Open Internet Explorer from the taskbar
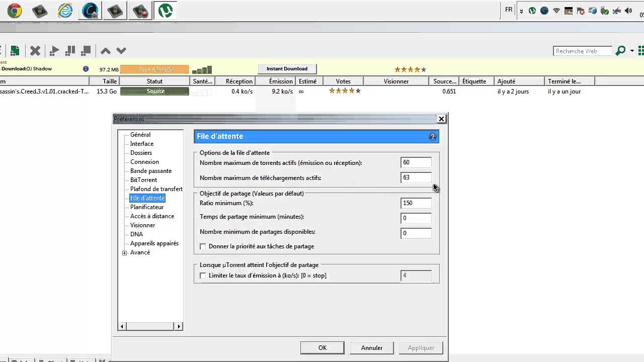The width and height of the screenshot is (644, 362). coord(65,11)
